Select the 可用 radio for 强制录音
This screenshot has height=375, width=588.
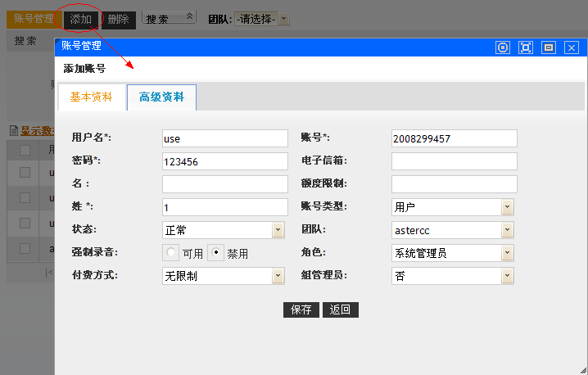(171, 253)
